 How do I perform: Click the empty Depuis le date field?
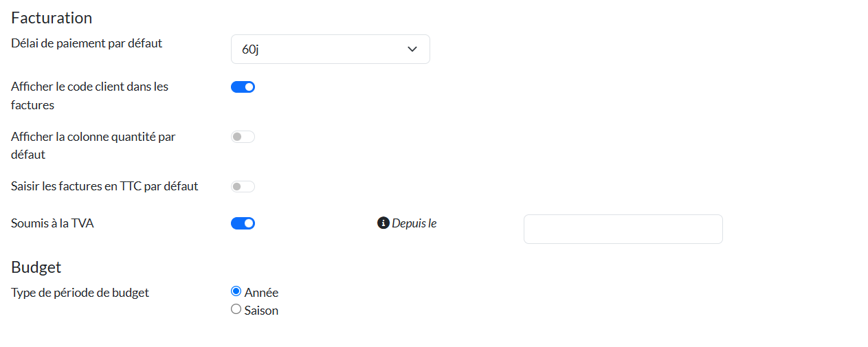click(623, 229)
